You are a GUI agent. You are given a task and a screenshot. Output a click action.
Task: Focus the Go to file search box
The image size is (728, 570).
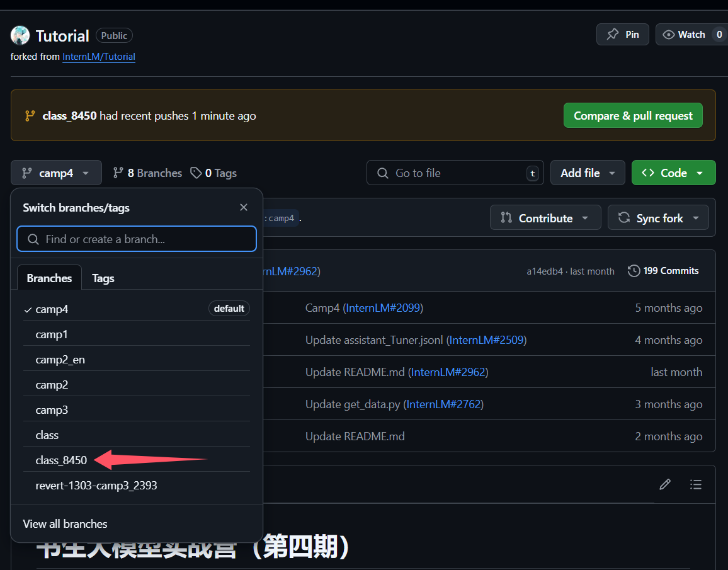pos(455,173)
